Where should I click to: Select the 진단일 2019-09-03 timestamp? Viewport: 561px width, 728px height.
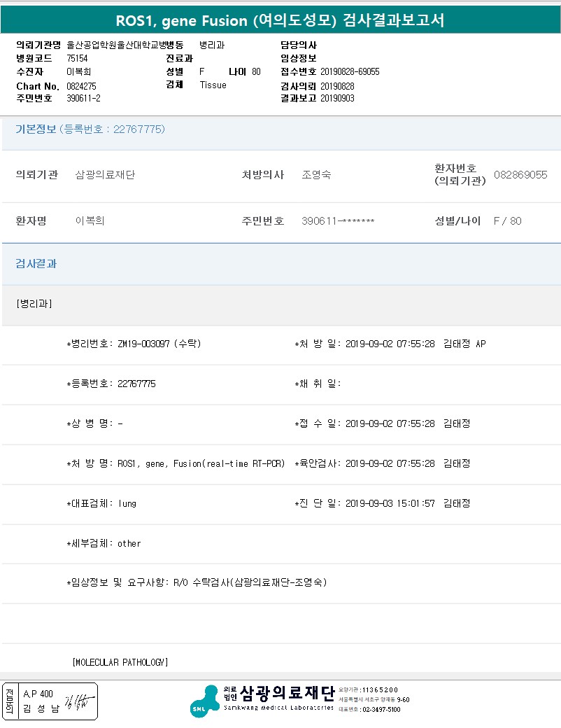pos(390,503)
